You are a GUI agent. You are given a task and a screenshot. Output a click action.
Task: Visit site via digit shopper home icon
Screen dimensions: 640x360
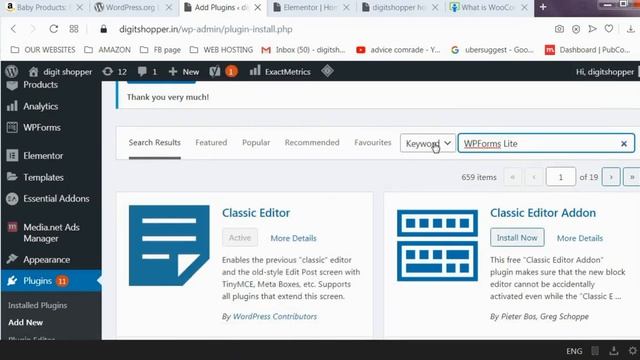(x=33, y=72)
